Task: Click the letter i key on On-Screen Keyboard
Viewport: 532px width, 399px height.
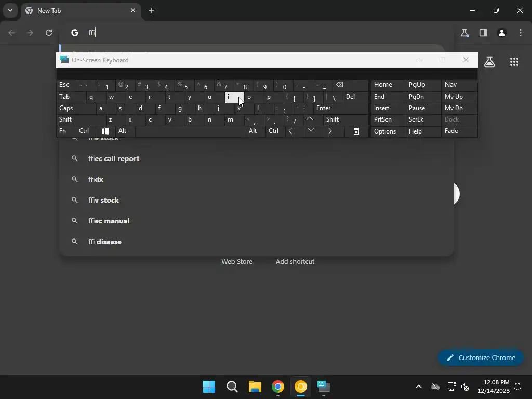Action: tap(234, 97)
